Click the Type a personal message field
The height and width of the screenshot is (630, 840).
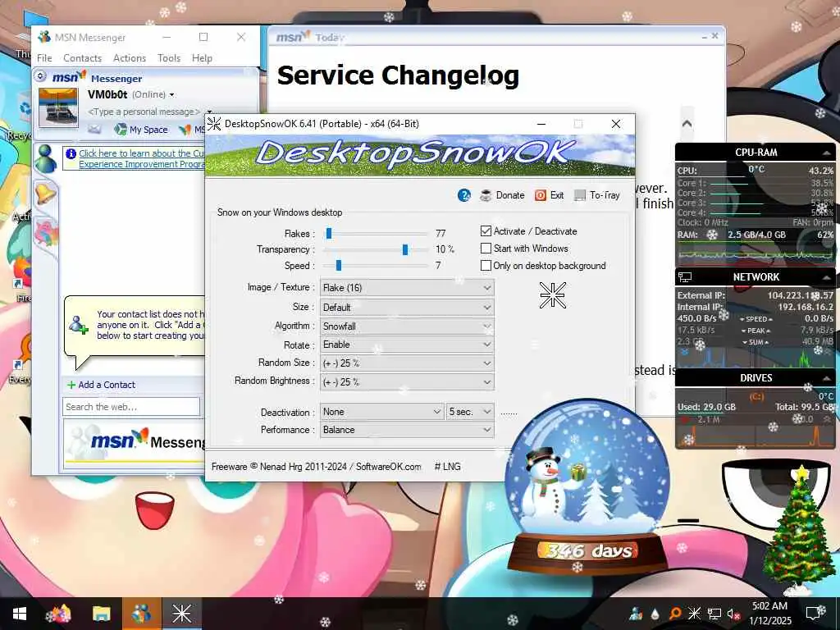click(144, 112)
